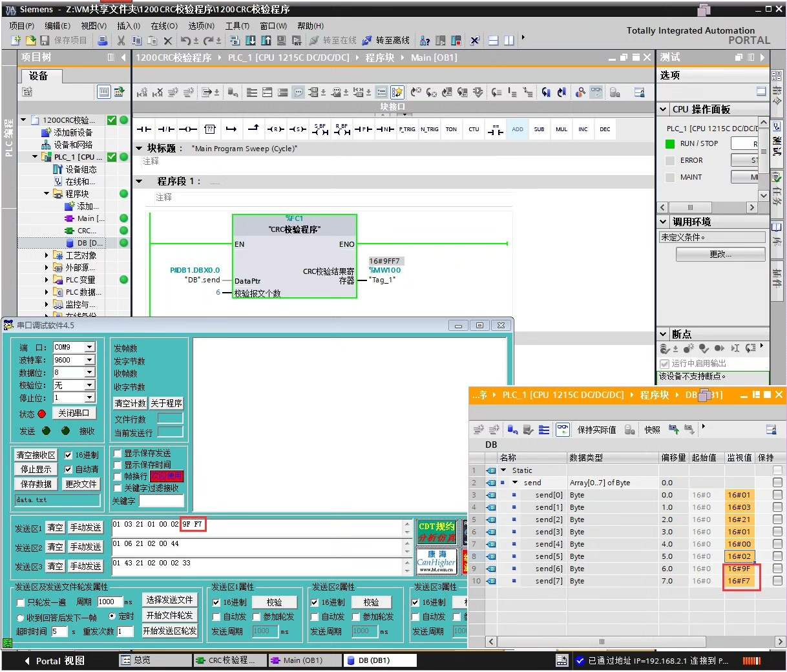Select the TON timer instruction favorite

pyautogui.click(x=451, y=129)
